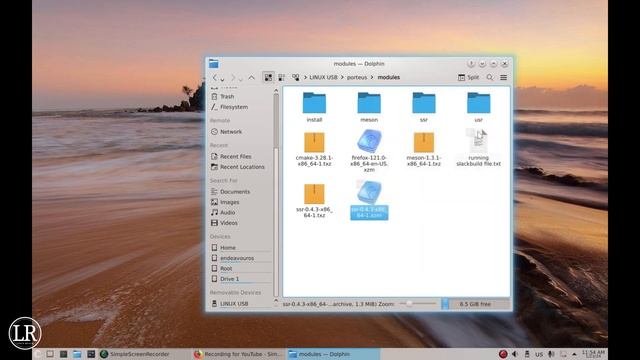Click the 6.5 GiB free space bar
Viewport: 640px width, 360px height.
coord(475,304)
